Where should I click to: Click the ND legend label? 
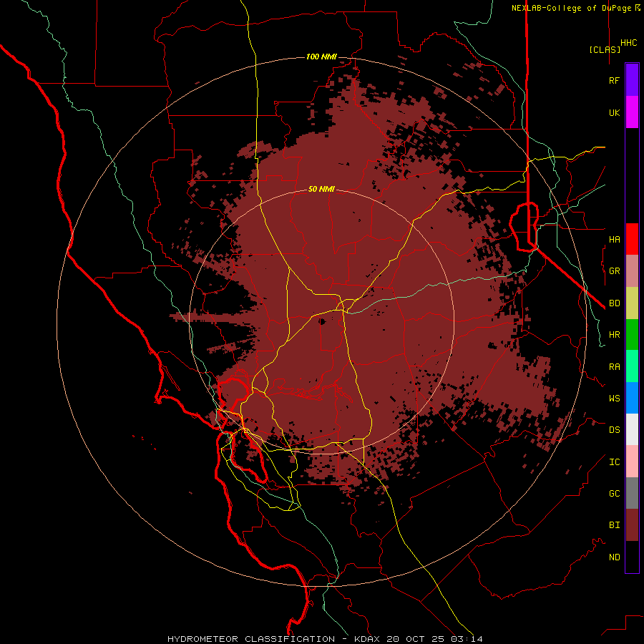click(614, 557)
